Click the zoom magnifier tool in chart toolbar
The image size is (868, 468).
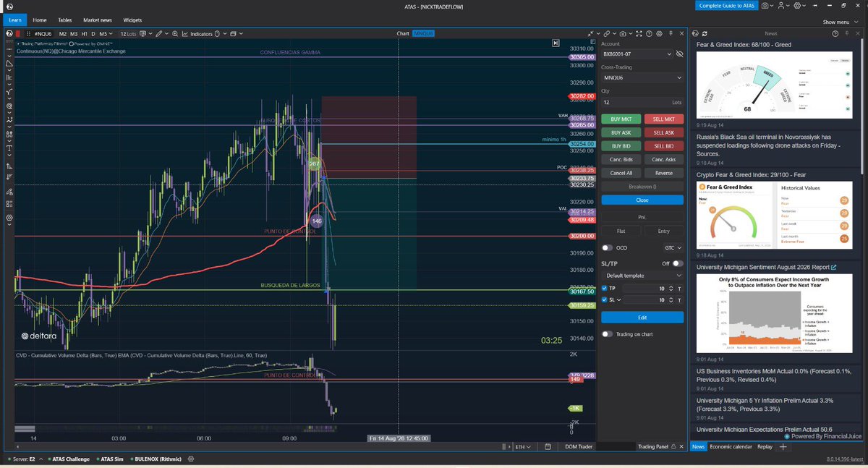pyautogui.click(x=175, y=34)
